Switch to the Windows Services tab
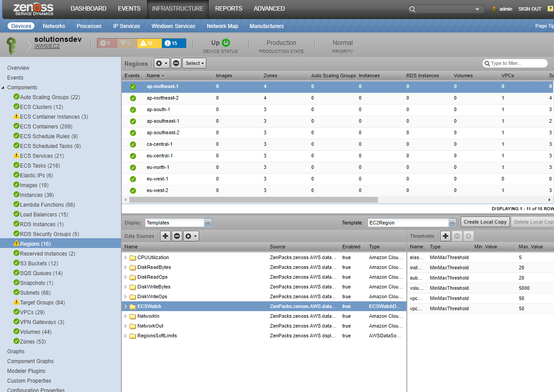The width and height of the screenshot is (554, 392). point(173,26)
